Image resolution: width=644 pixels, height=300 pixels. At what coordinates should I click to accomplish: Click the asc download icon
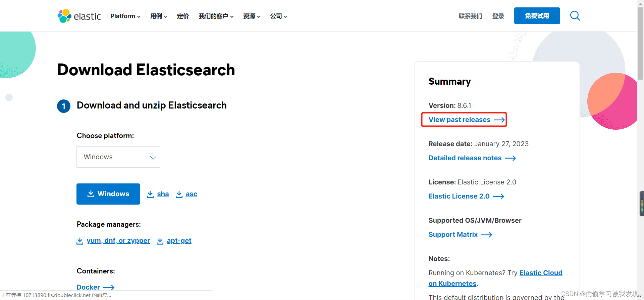click(179, 194)
